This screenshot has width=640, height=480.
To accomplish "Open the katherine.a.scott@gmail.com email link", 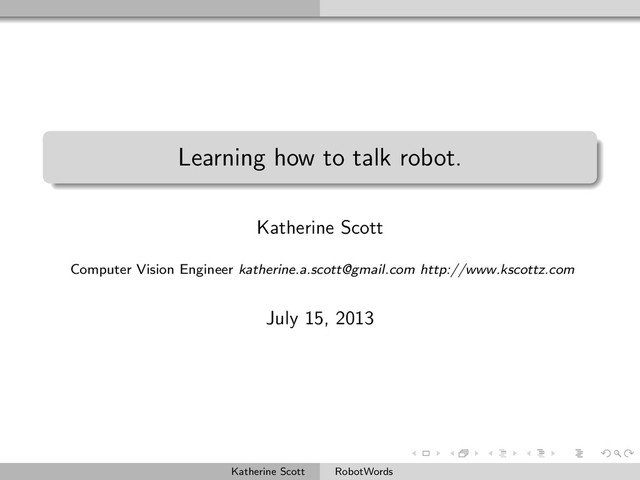I will coord(327,269).
